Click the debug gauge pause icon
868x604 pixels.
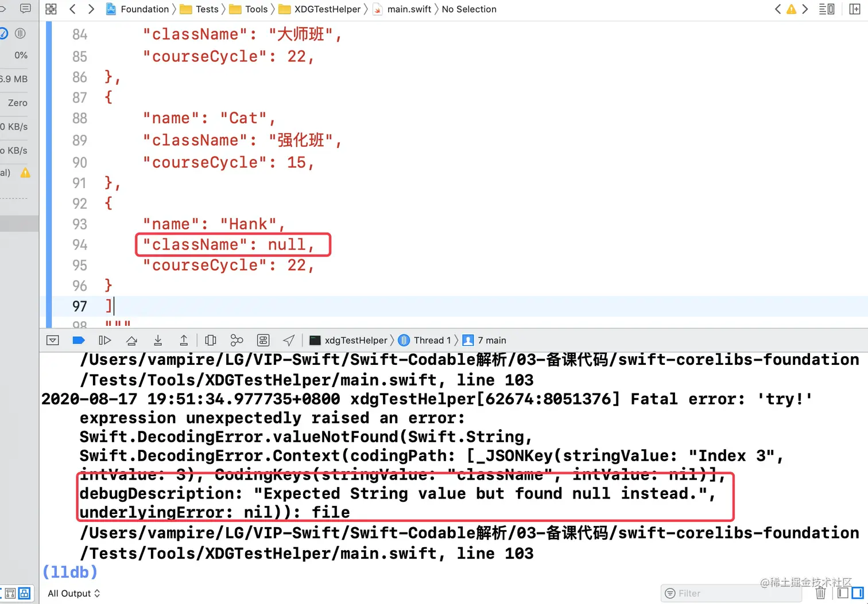point(20,33)
